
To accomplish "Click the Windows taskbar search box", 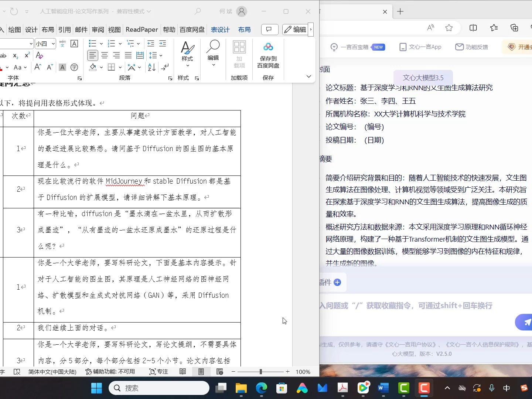I will [x=159, y=388].
